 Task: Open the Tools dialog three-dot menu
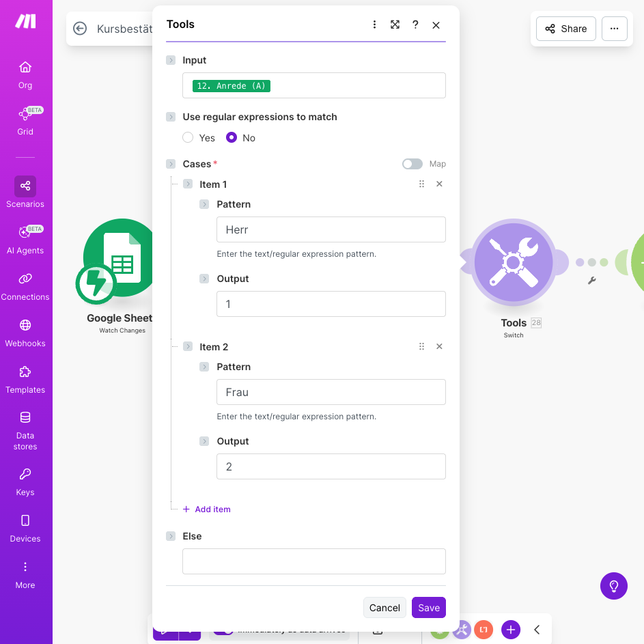374,25
